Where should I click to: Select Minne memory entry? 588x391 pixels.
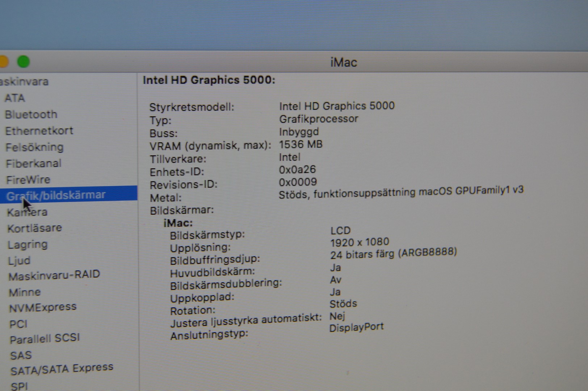[25, 292]
